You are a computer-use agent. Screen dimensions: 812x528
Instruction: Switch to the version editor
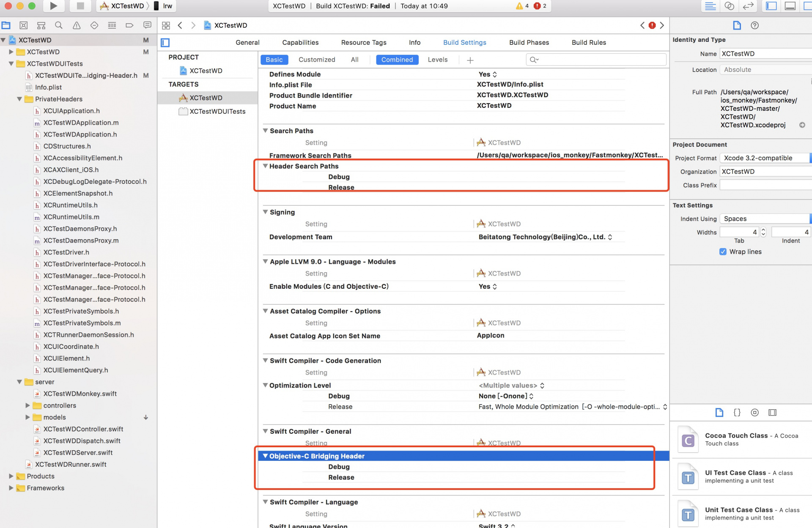point(748,6)
